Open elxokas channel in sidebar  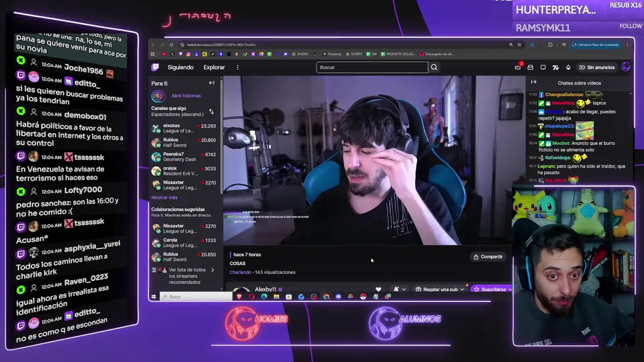(x=184, y=128)
